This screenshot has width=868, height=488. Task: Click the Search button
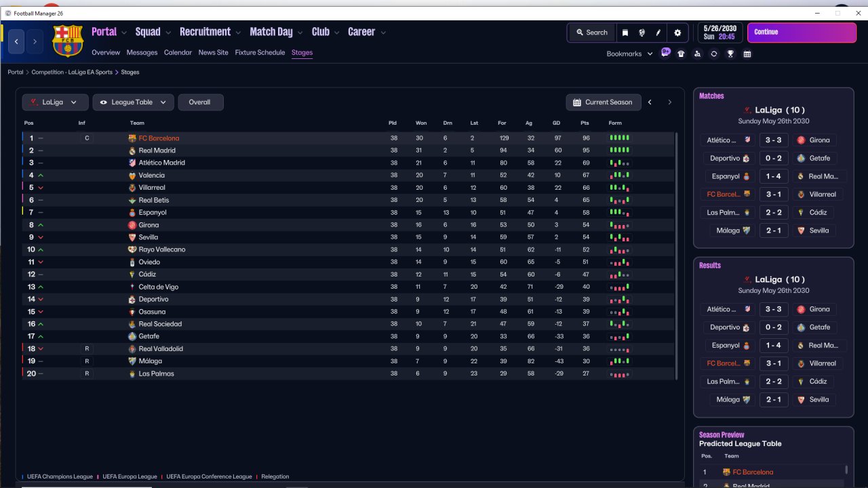[592, 33]
